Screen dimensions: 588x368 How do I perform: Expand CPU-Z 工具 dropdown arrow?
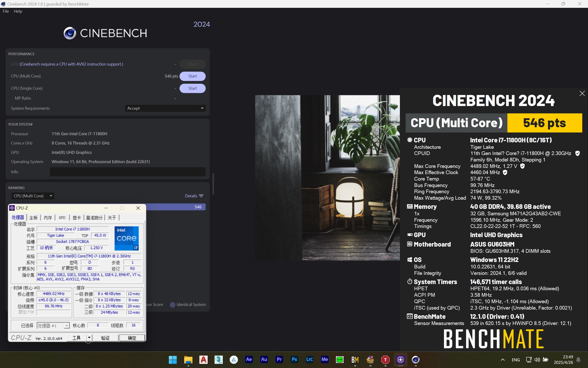point(89,338)
